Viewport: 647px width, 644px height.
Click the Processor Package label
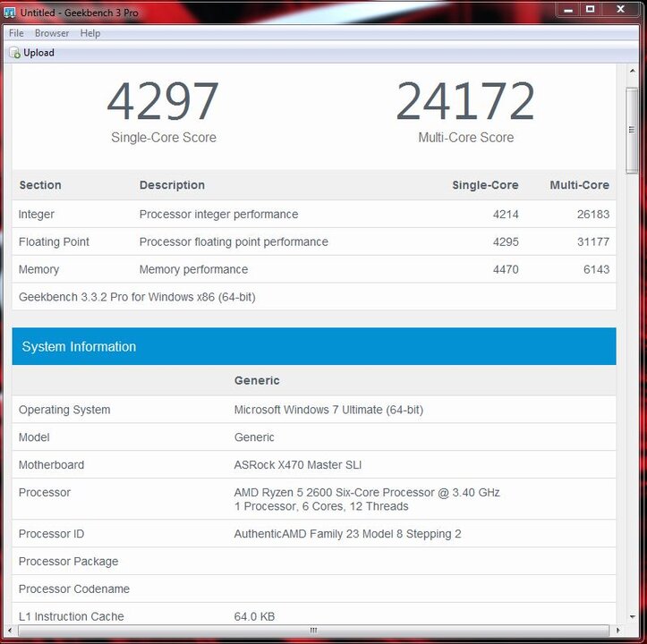(69, 562)
